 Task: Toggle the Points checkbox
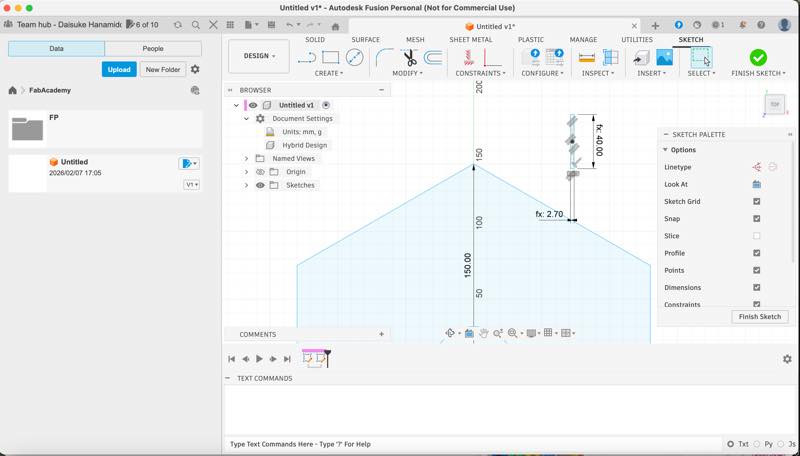click(757, 270)
